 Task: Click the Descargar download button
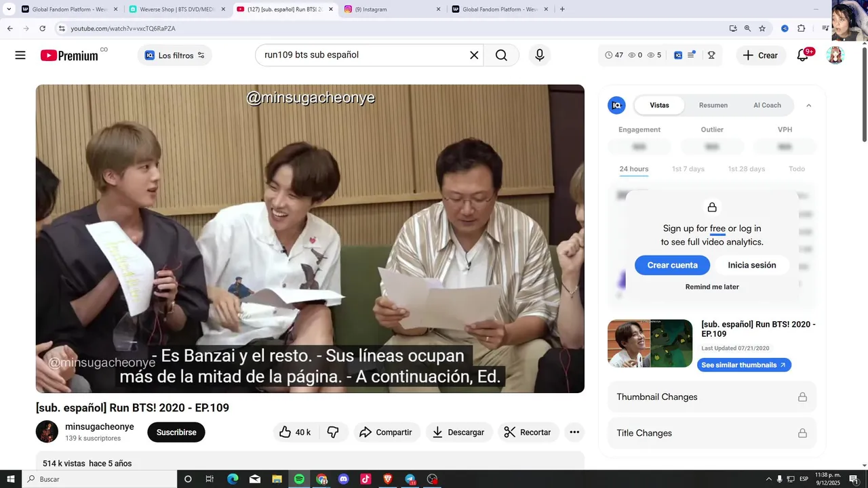point(459,432)
